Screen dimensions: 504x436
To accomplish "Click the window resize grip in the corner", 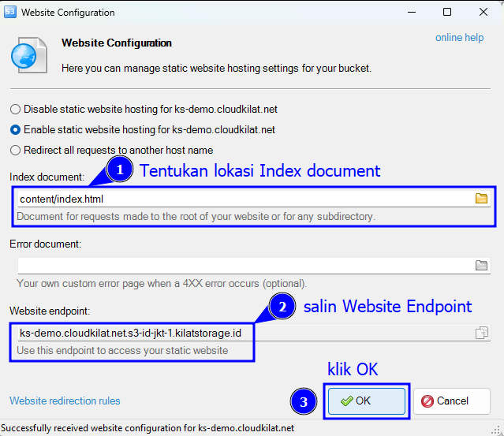I will (497, 430).
